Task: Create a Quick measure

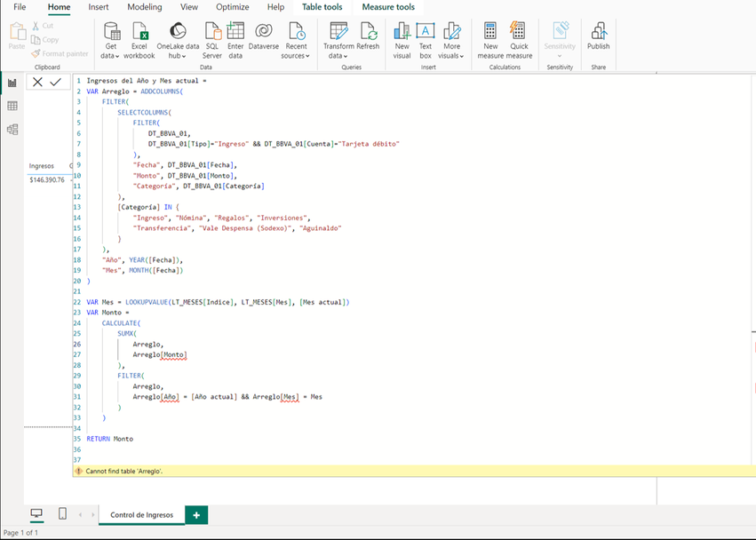Action: point(519,41)
